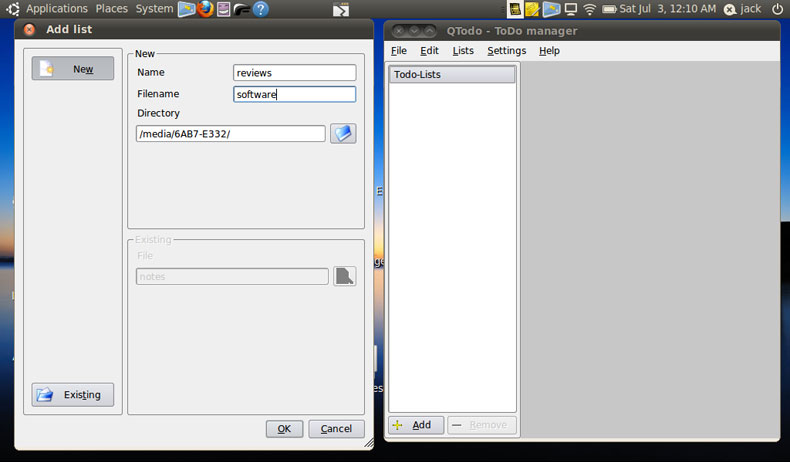Open the File menu in QTodo

[399, 50]
